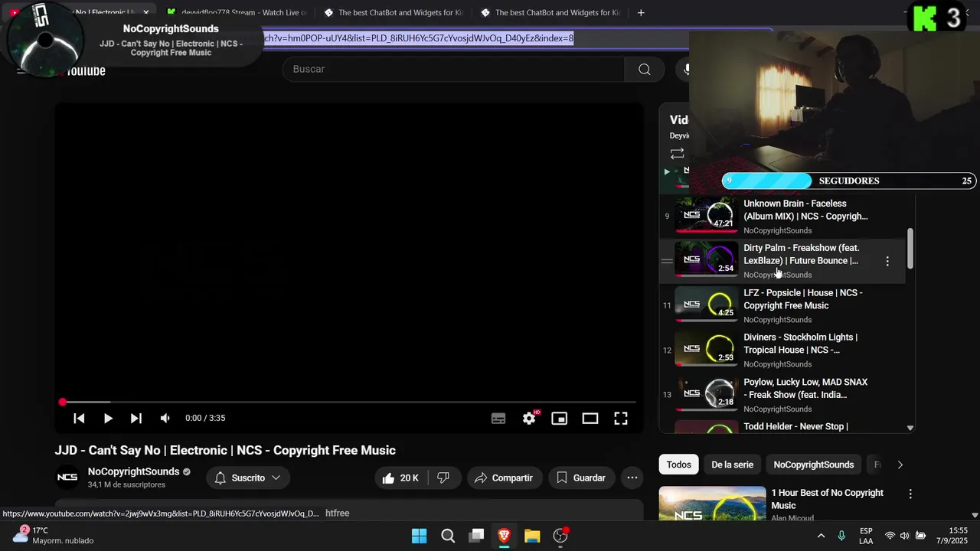Open the NoCopyrightSounds channel link
This screenshot has height=551, width=980.
[x=133, y=471]
